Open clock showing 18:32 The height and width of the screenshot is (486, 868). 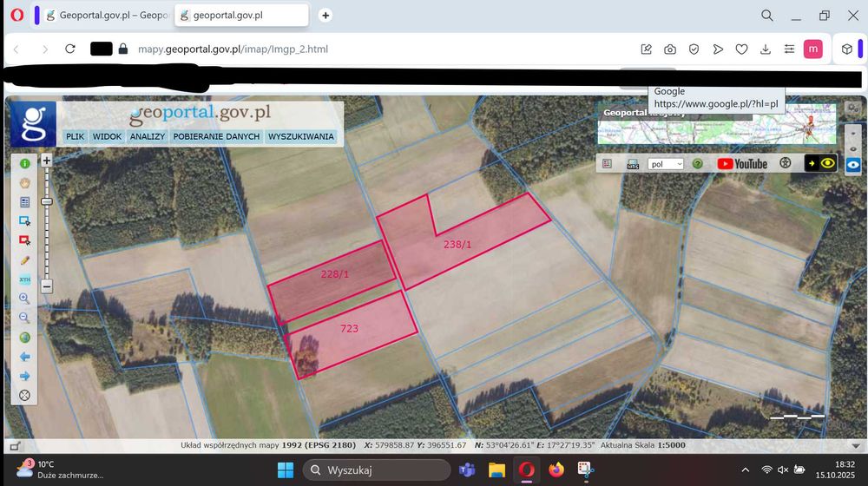[x=835, y=470]
